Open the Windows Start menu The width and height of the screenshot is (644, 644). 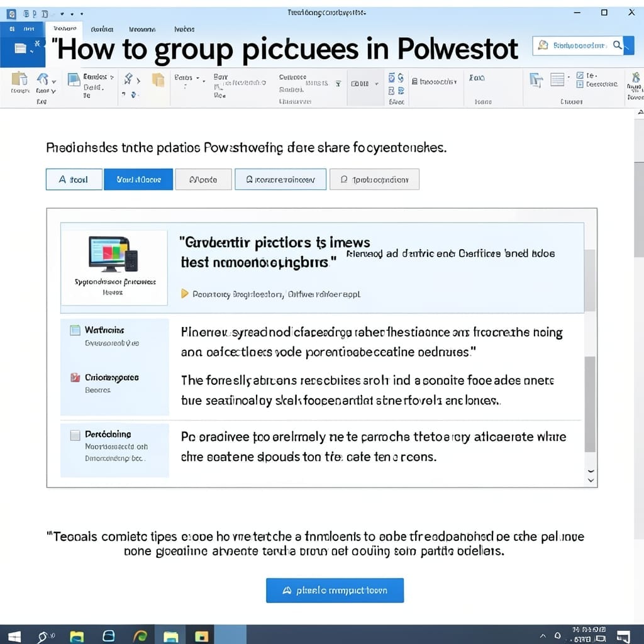(14, 636)
